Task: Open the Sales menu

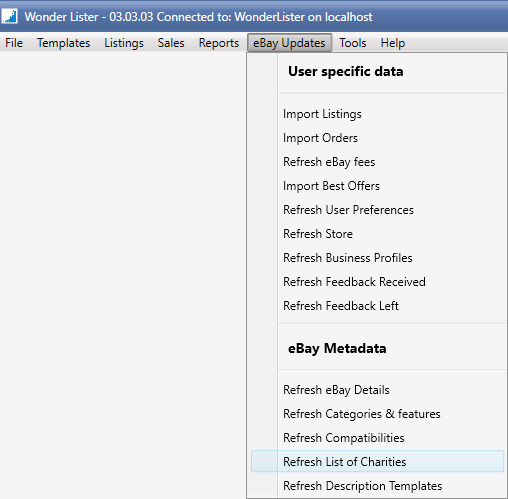Action: click(x=171, y=43)
